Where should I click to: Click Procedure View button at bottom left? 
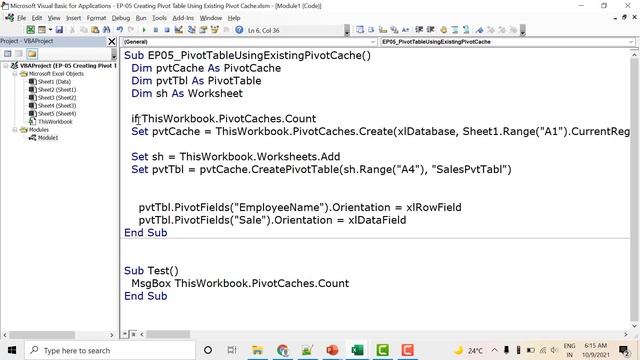(125, 334)
